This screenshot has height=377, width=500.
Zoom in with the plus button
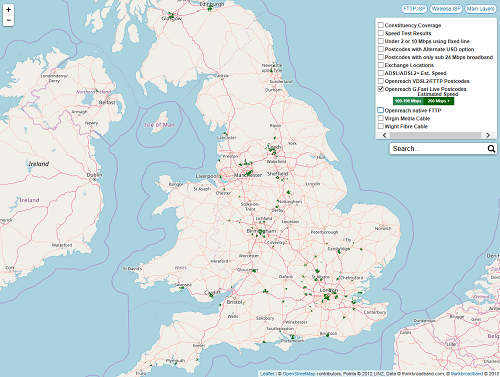8,9
